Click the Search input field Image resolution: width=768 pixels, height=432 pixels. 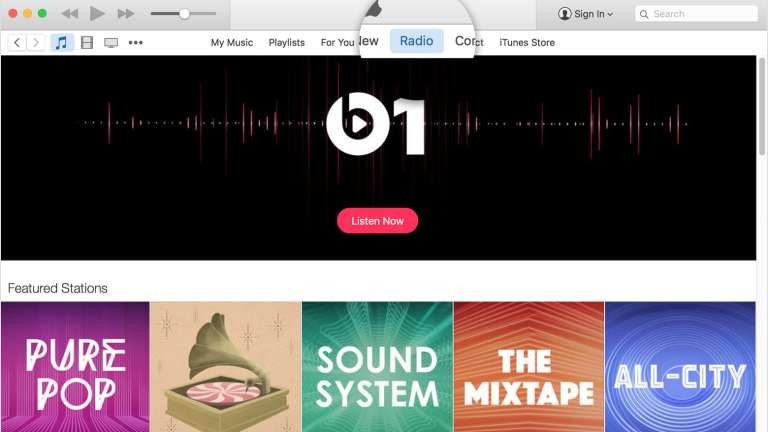pyautogui.click(x=700, y=14)
